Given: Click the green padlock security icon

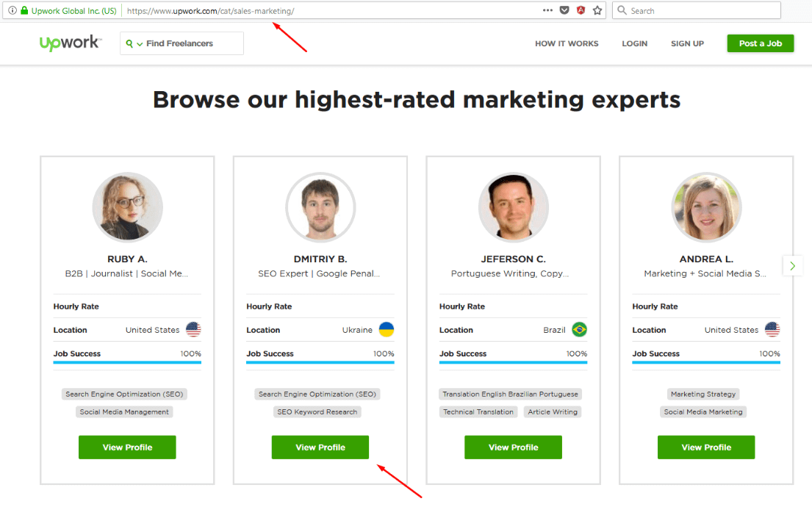Looking at the screenshot, I should (24, 10).
